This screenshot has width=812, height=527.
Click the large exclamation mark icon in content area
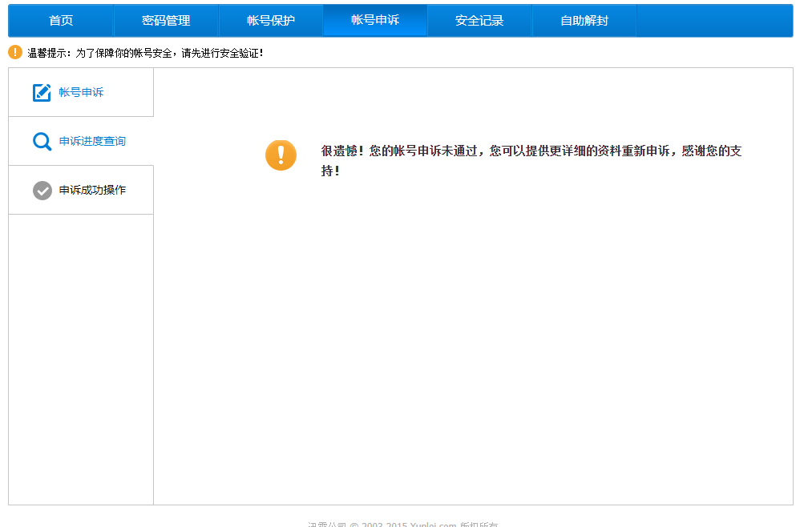pyautogui.click(x=281, y=155)
